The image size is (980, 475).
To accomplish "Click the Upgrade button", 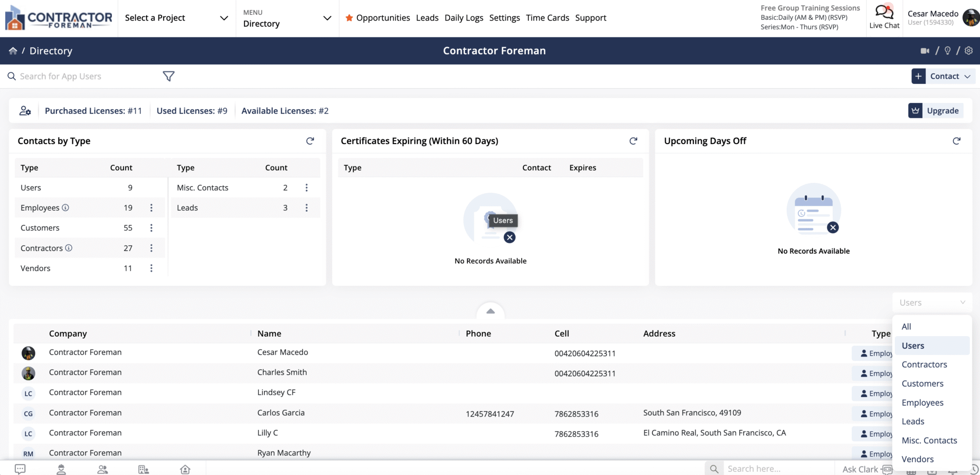I will (x=935, y=111).
